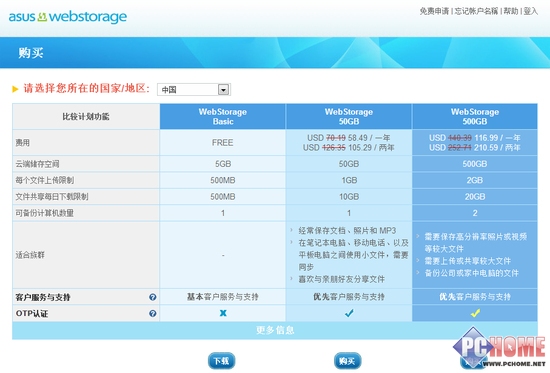Click the ASUS WebStorage logo
550x373 pixels.
(68, 17)
